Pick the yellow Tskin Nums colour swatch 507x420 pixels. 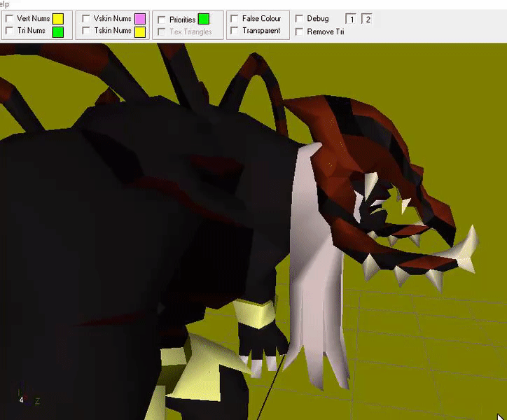(140, 32)
